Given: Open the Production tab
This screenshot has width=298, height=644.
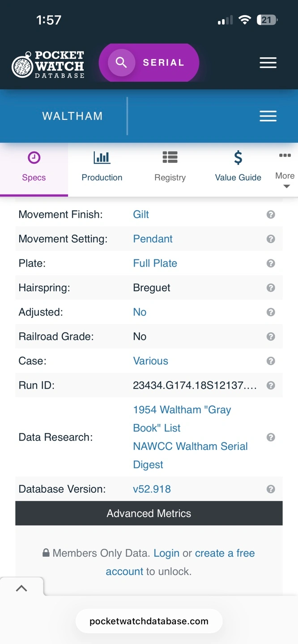Looking at the screenshot, I should 102,166.
